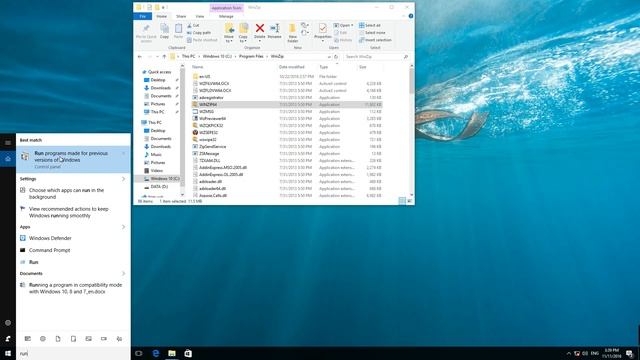
Task: Open the Action Center notification icon
Action: tap(629, 353)
